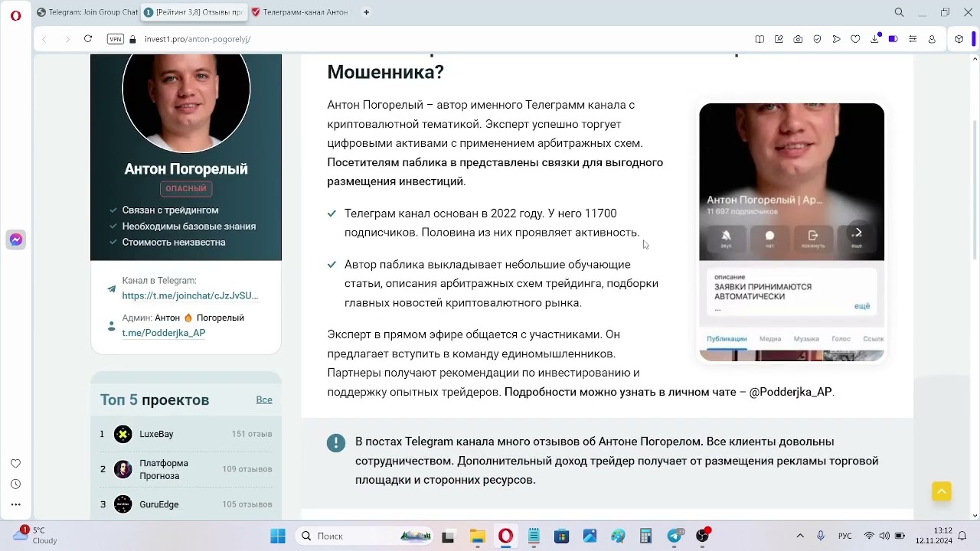The width and height of the screenshot is (980, 551).
Task: Search tabs with magnifier icon
Action: [x=899, y=12]
